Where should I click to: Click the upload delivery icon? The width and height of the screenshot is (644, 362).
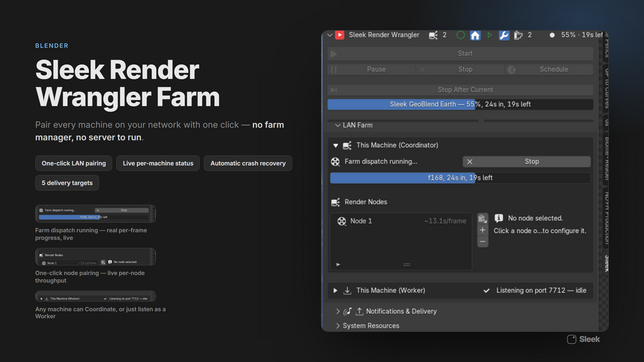(359, 311)
